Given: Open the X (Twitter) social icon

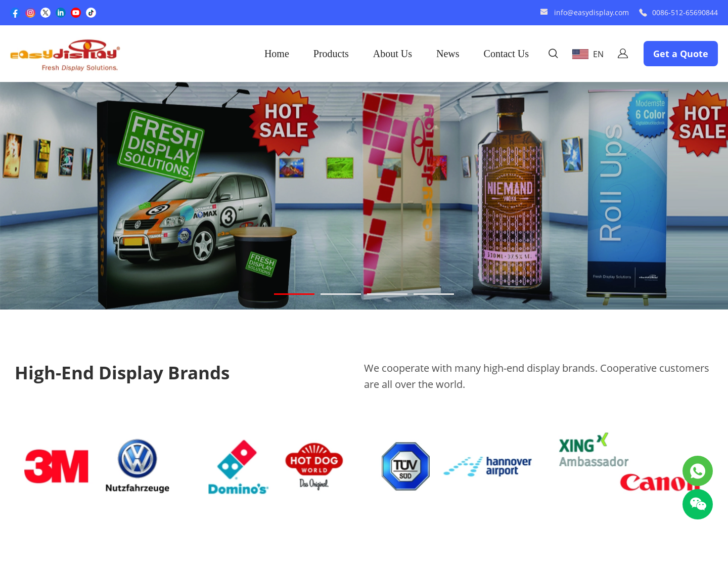Looking at the screenshot, I should click(45, 13).
